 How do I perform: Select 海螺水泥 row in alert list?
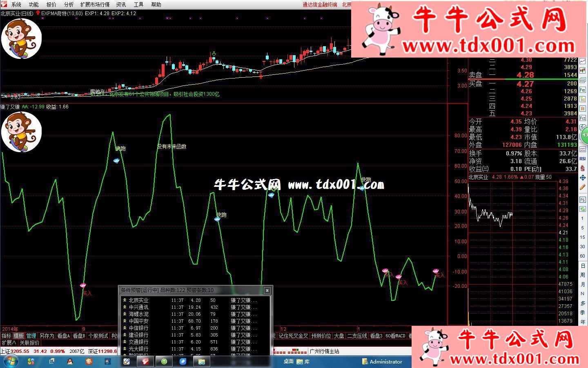click(x=196, y=314)
